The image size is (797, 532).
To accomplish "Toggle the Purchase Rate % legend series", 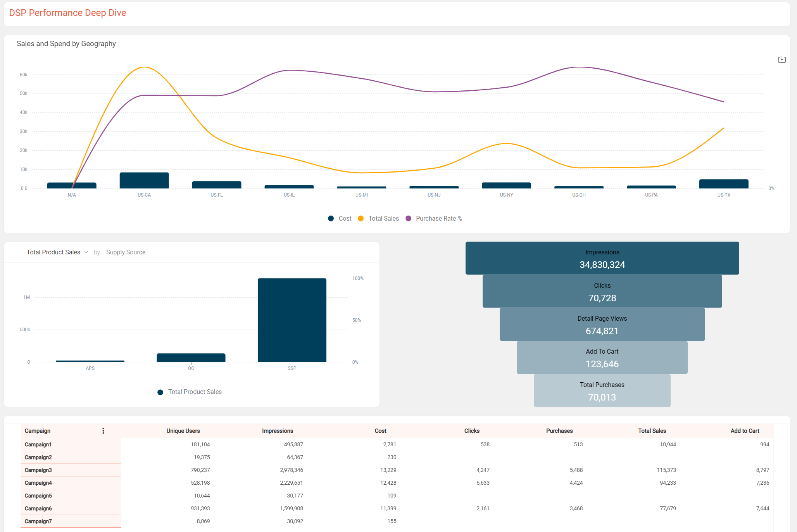I will coord(438,218).
